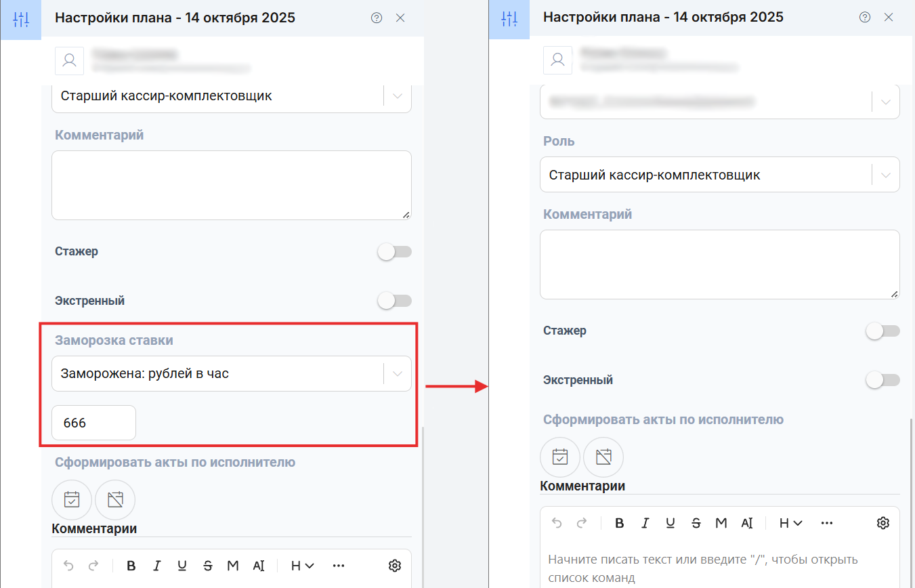Click the undo arrow in the right panel editor
The width and height of the screenshot is (915, 588).
pos(557,523)
